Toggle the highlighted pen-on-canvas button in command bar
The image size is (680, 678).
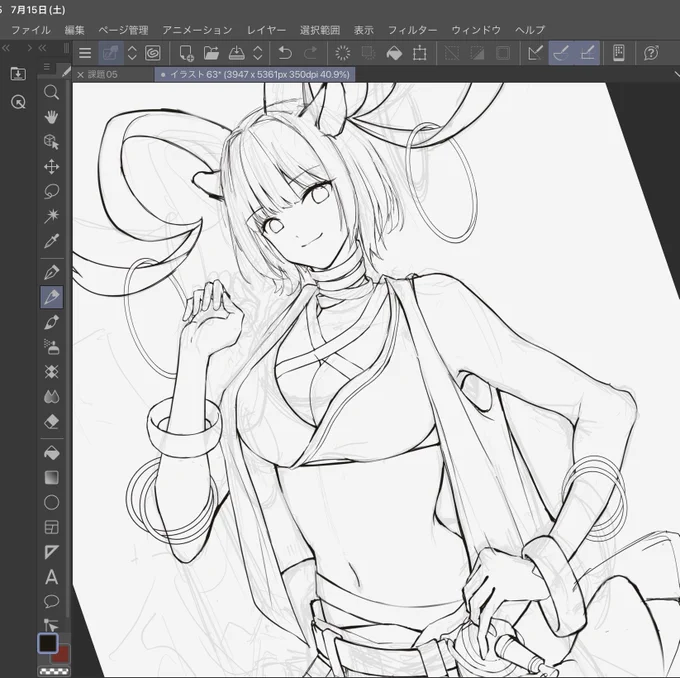(111, 53)
